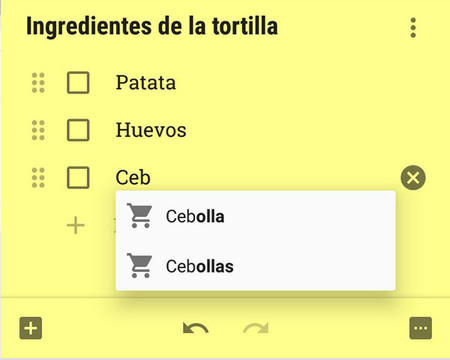The width and height of the screenshot is (450, 360).
Task: Pick the Cebollas suggestion
Action: [x=256, y=266]
